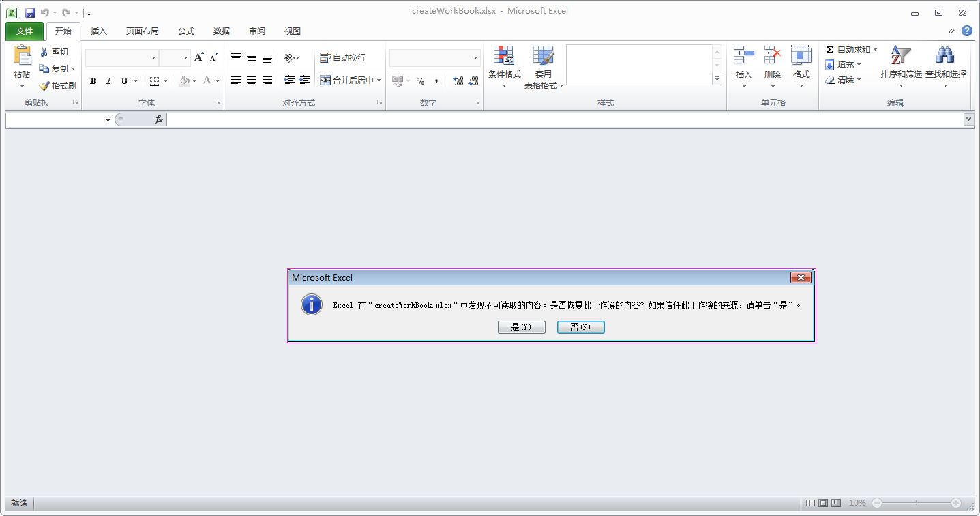
Task: Click No (否) in the dialog
Action: tap(581, 328)
